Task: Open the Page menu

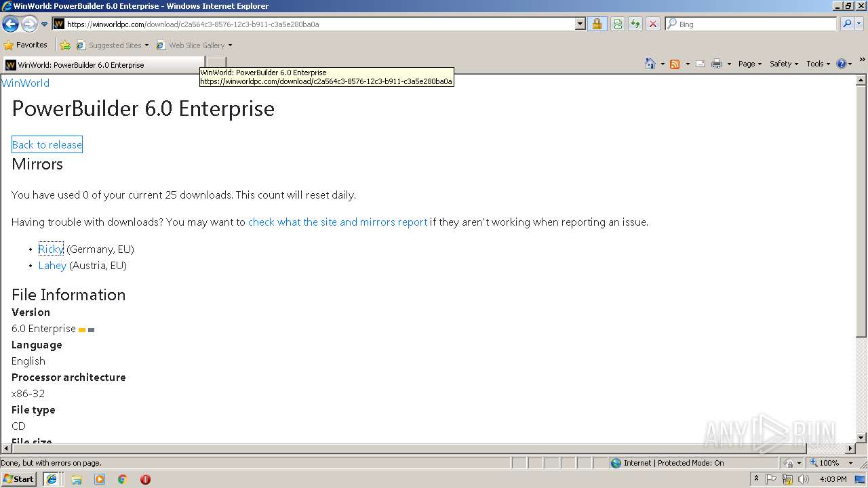Action: [749, 64]
